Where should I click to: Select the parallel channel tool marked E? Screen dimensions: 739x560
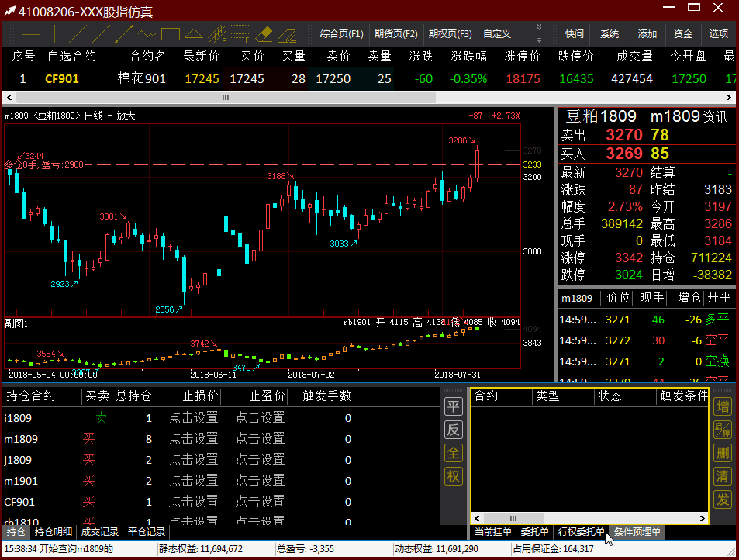(218, 34)
